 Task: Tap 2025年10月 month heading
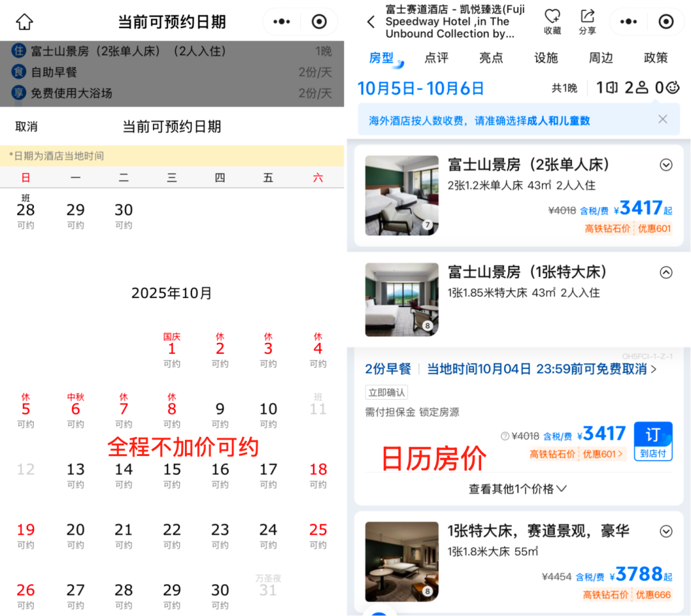tap(172, 293)
